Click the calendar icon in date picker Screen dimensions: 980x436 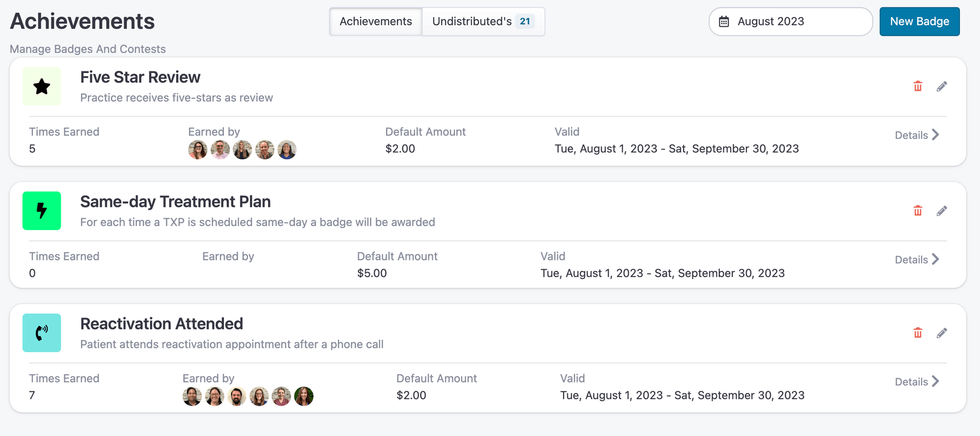pyautogui.click(x=724, y=22)
